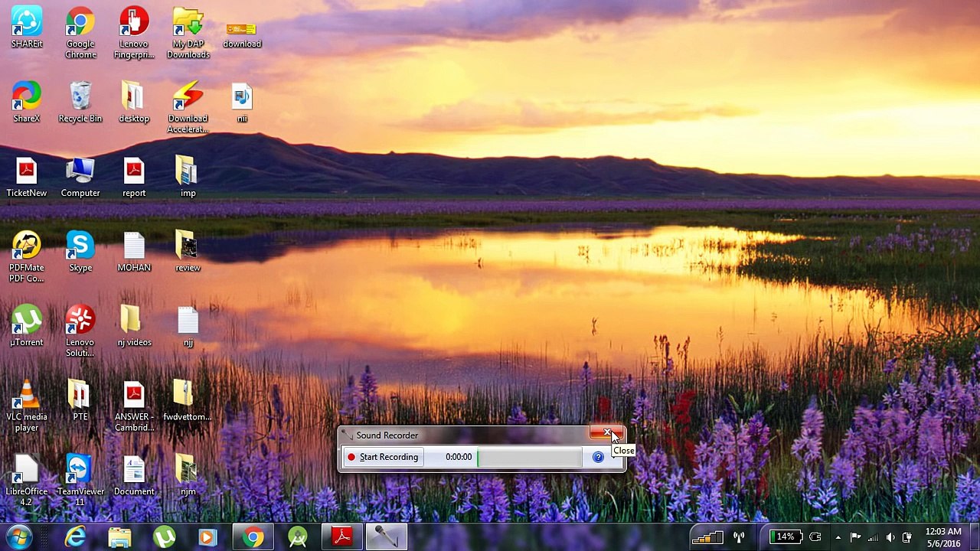
Task: Select the PTE folder icon
Action: [80, 400]
